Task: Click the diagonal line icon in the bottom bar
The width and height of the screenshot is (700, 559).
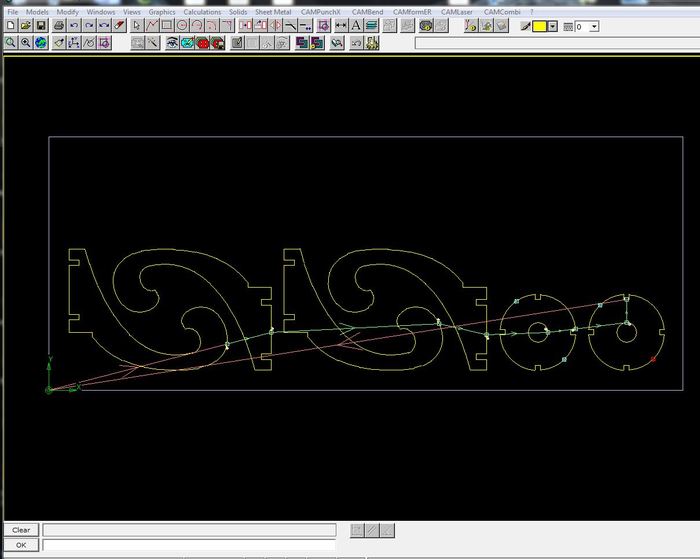Action: [x=372, y=530]
